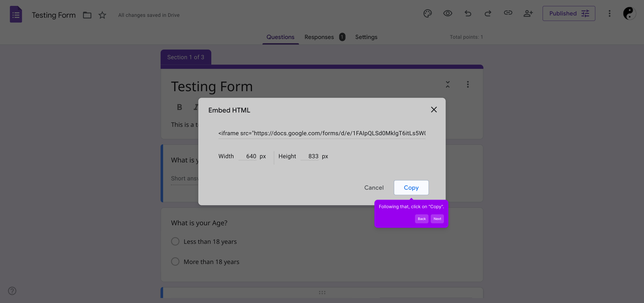Viewport: 644px width, 303px height.
Task: Click the copy responder link icon
Action: pyautogui.click(x=508, y=13)
